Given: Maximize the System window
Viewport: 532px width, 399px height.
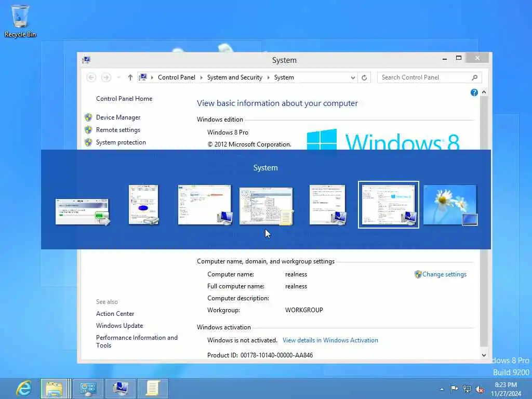Looking at the screenshot, I should [459, 58].
